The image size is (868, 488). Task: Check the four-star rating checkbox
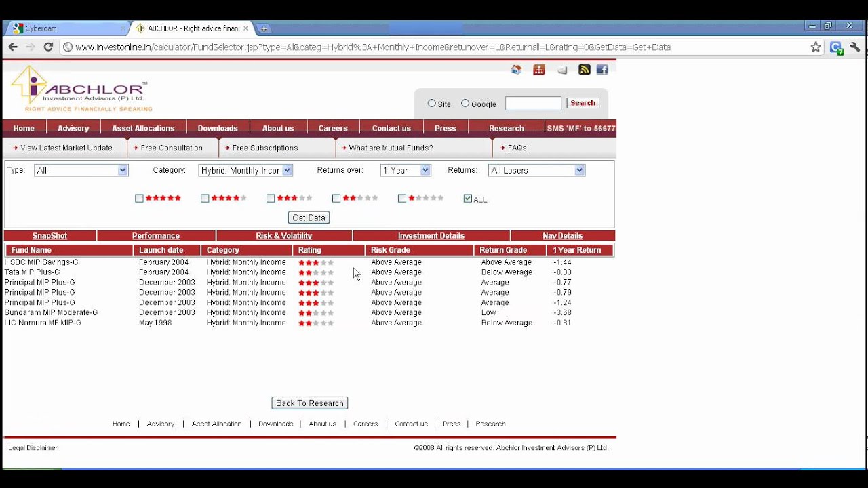205,199
